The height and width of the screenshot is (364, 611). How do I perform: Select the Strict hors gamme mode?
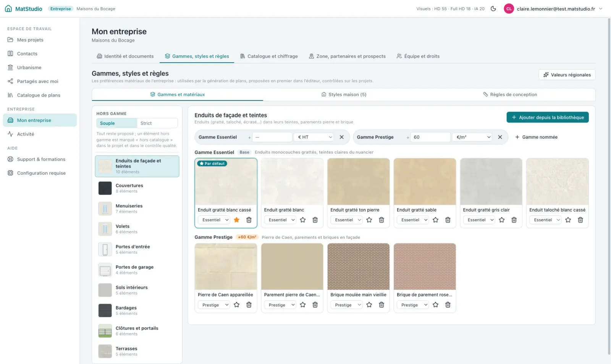point(157,123)
